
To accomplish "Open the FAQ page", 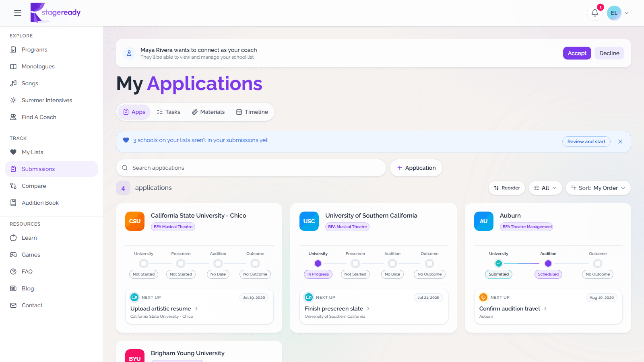I will (52, 271).
